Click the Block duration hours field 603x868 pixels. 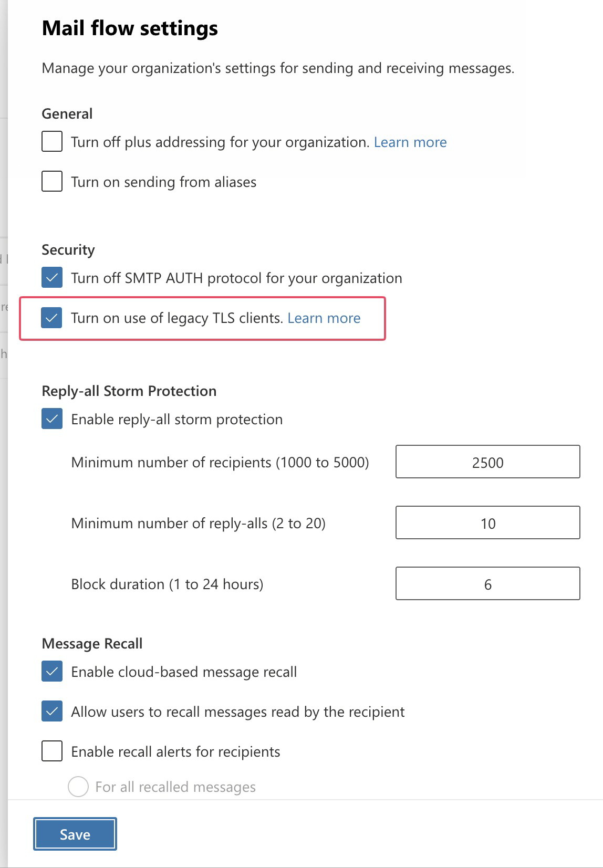tap(487, 584)
